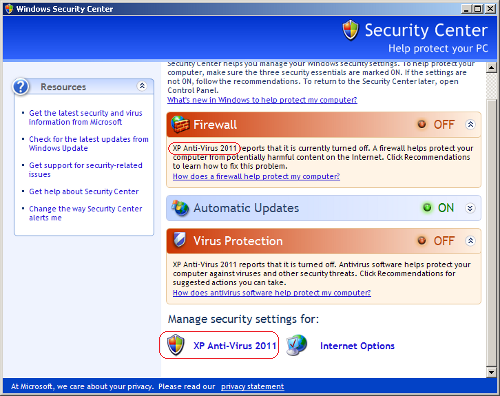Screen dimensions: 500x396
Task: Collapse the Virus Protection section
Action: tap(470, 240)
